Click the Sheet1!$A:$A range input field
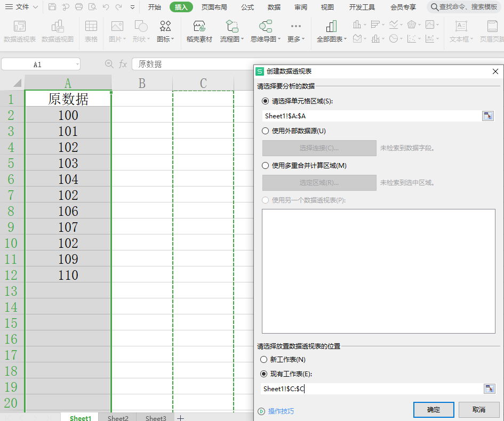This screenshot has width=504, height=421. 371,116
